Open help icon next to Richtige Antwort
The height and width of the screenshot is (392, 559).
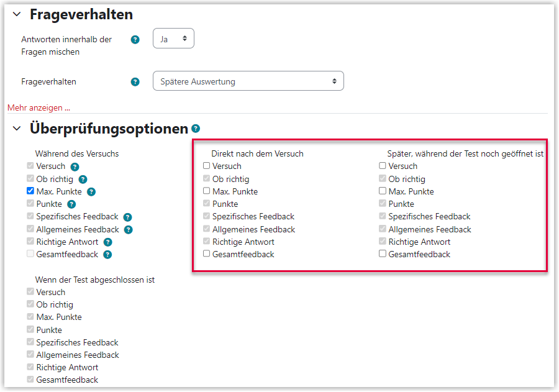click(x=107, y=242)
